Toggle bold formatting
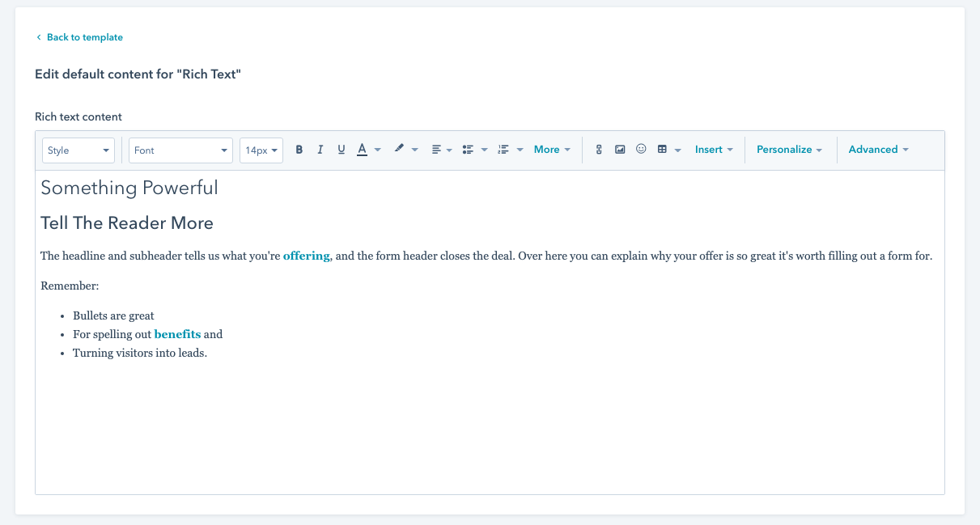 coord(299,150)
